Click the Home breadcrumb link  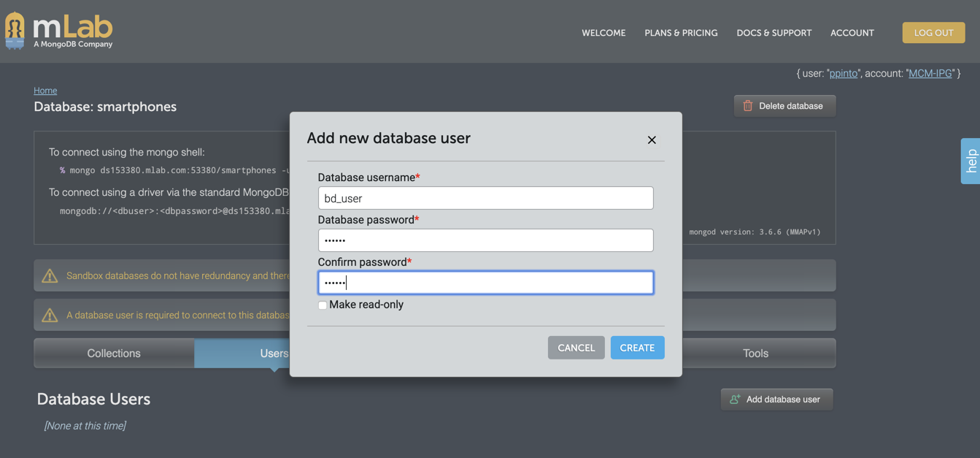pos(45,90)
